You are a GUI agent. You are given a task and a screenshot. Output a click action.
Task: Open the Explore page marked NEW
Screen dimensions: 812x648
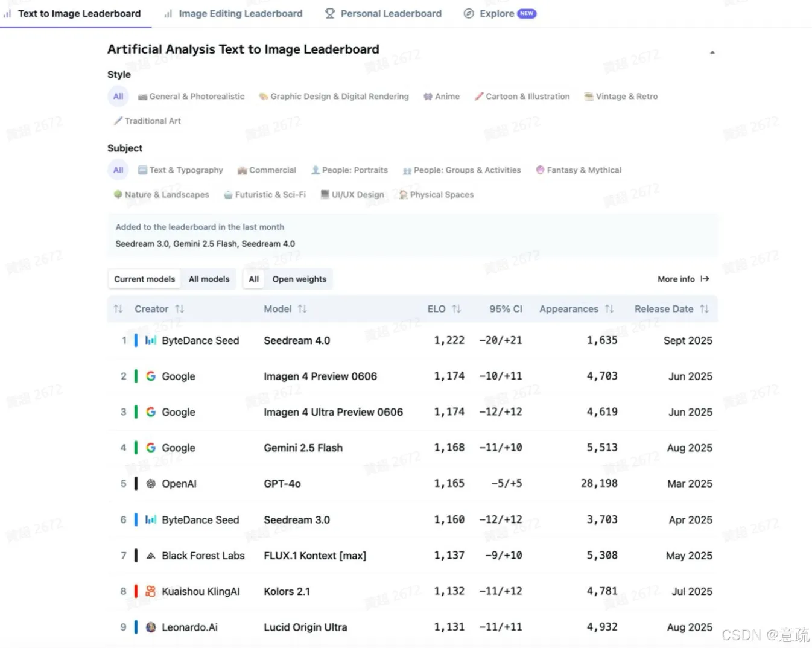pyautogui.click(x=499, y=13)
